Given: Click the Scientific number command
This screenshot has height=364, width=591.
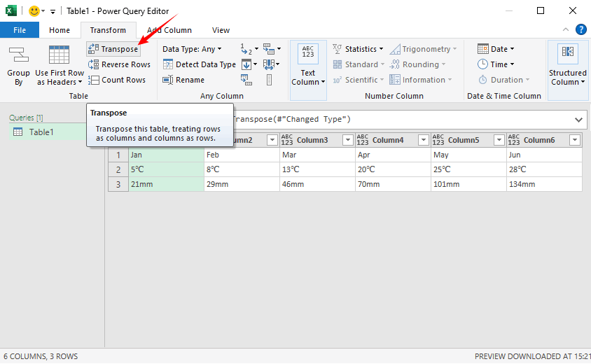Looking at the screenshot, I should click(x=359, y=80).
